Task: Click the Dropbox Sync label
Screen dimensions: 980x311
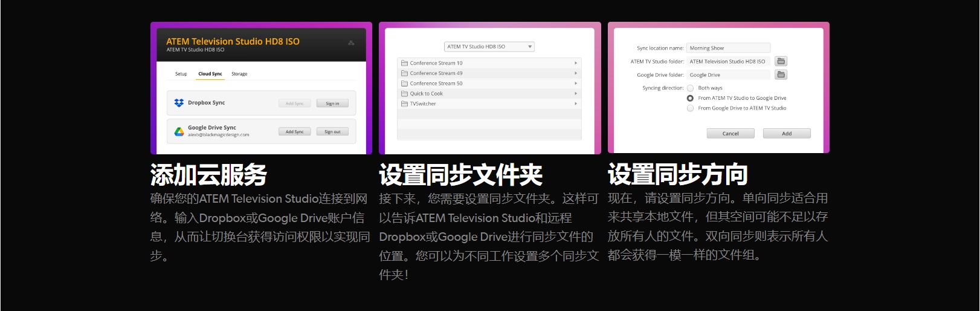Action: click(x=206, y=103)
